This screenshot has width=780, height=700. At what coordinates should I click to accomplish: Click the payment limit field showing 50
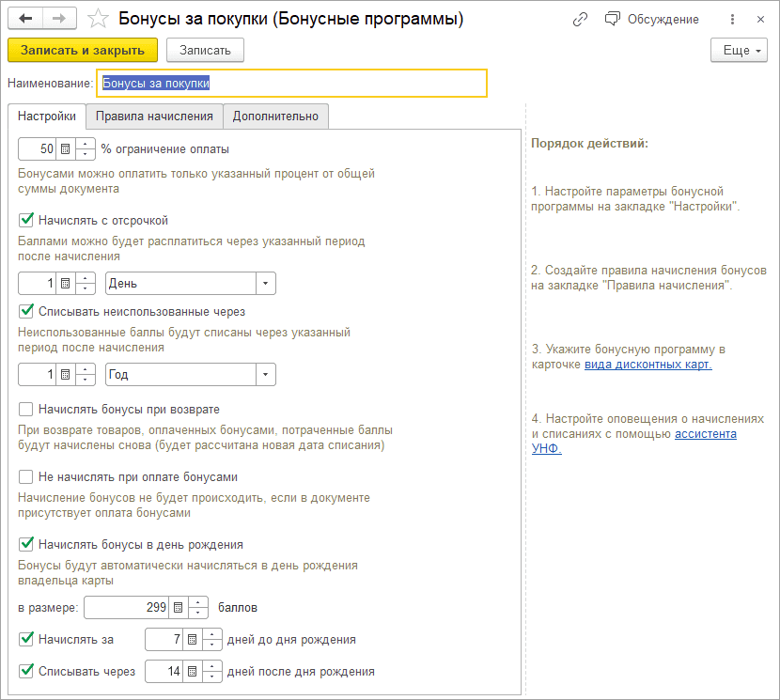click(38, 149)
